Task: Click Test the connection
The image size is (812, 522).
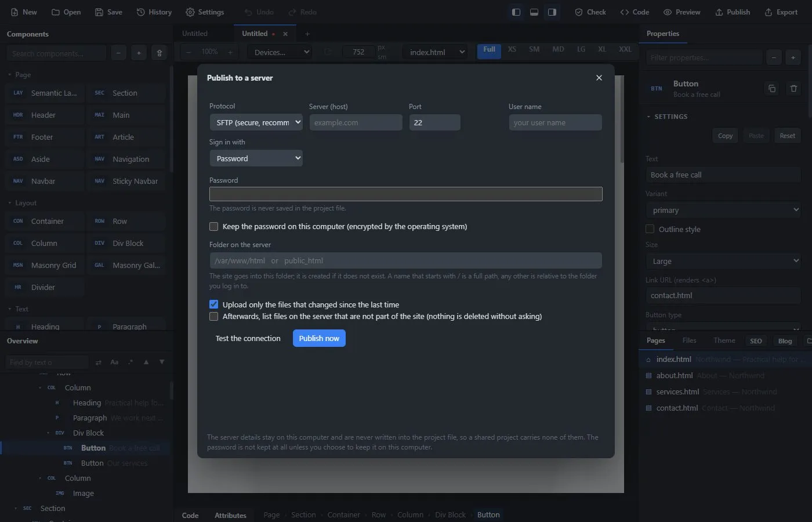Action: (248, 338)
